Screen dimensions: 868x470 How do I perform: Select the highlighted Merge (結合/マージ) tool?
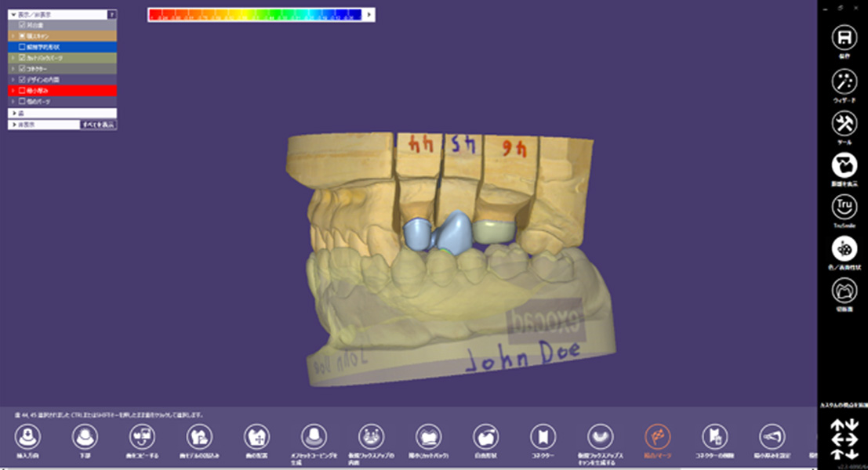(x=657, y=436)
